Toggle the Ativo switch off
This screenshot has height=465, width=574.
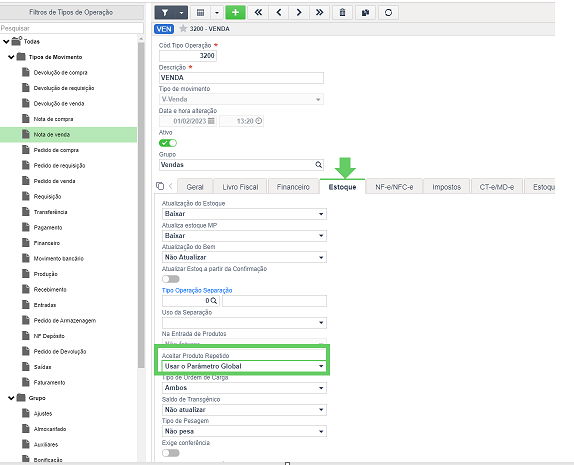[168, 143]
